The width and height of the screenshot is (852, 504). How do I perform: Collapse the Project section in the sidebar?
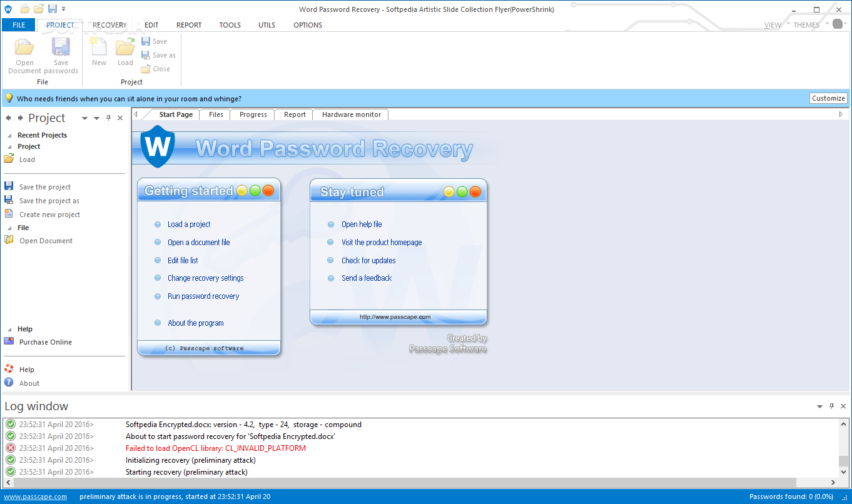(9, 146)
